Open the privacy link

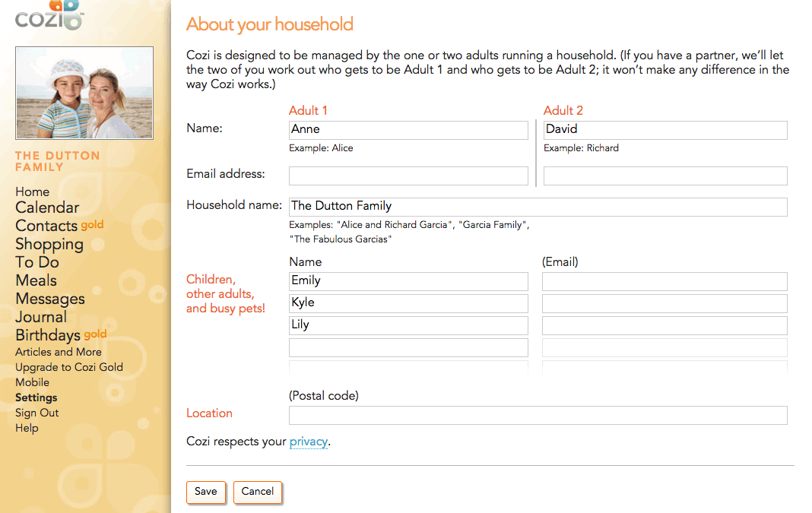(x=308, y=442)
